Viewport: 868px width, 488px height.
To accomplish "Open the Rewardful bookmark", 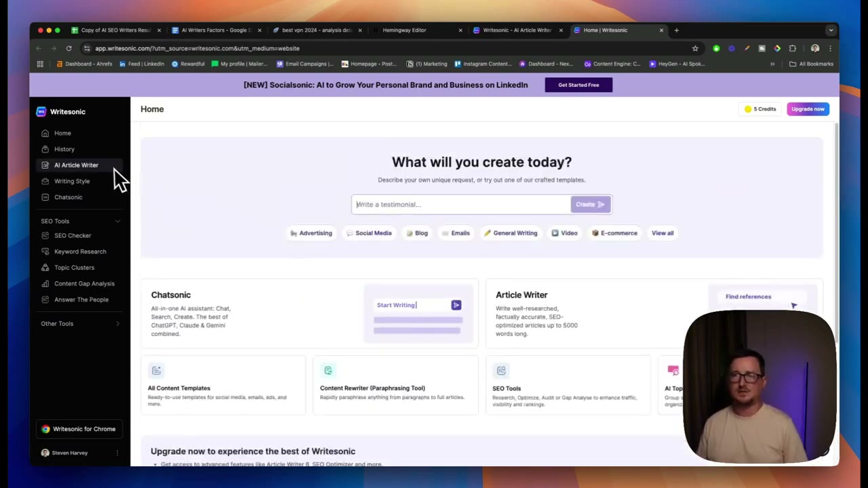I will coord(188,64).
